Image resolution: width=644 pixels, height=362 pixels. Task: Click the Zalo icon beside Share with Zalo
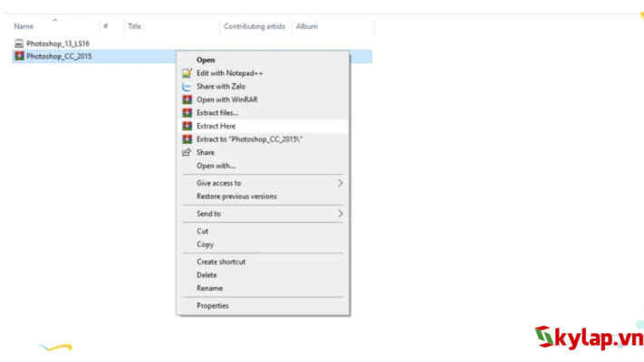[x=187, y=86]
